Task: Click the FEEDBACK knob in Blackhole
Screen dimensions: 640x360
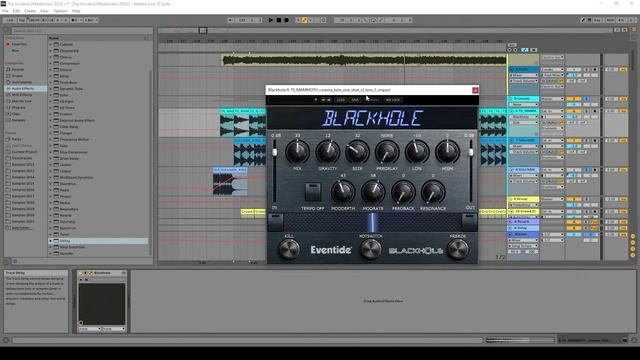Action: tap(403, 192)
